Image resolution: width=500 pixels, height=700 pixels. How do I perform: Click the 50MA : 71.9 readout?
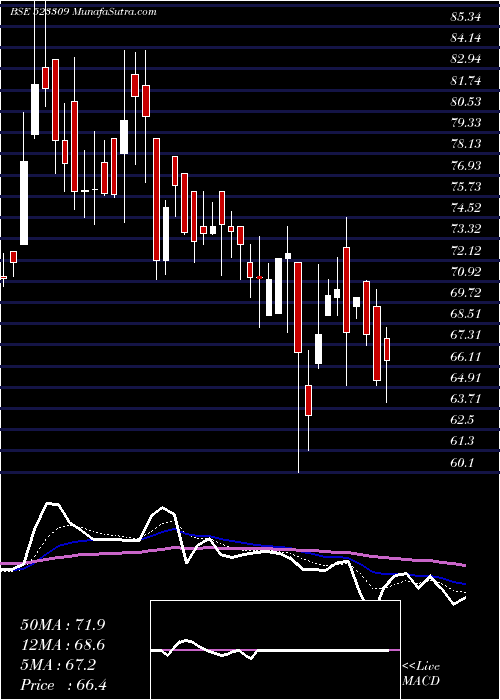pos(63,625)
